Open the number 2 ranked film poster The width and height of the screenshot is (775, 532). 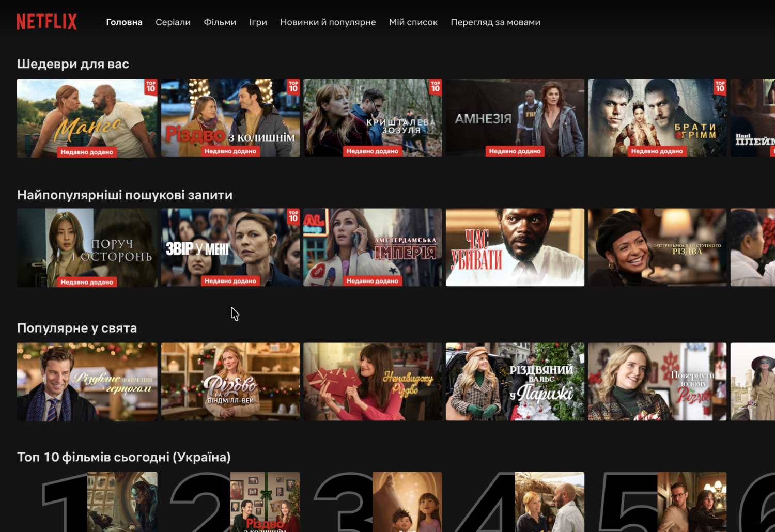[x=265, y=502]
